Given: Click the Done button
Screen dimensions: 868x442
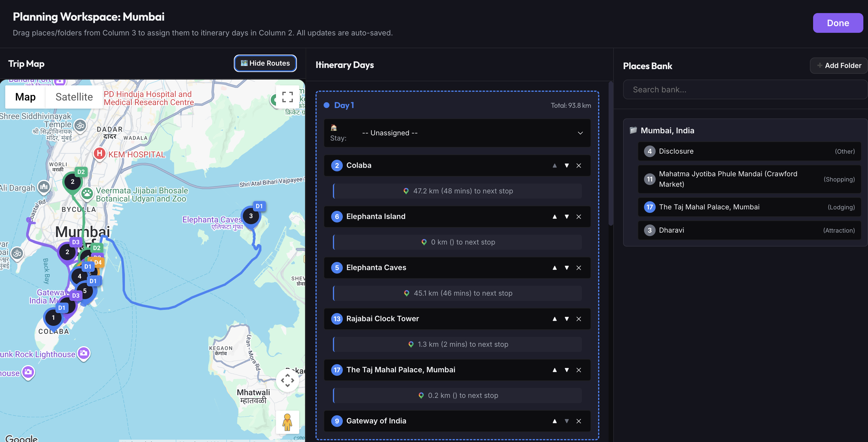Looking at the screenshot, I should (x=838, y=23).
